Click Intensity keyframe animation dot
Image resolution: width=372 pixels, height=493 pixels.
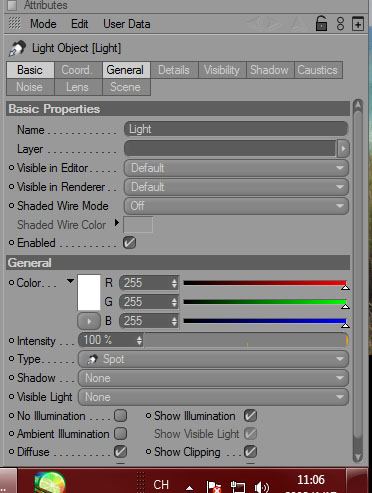tap(11, 341)
